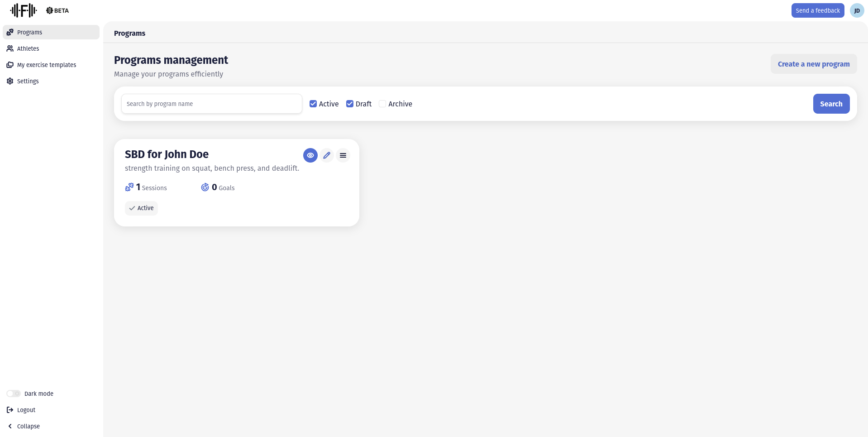The width and height of the screenshot is (868, 437).
Task: Click the dumbbell Sessions icon
Action: tap(129, 187)
